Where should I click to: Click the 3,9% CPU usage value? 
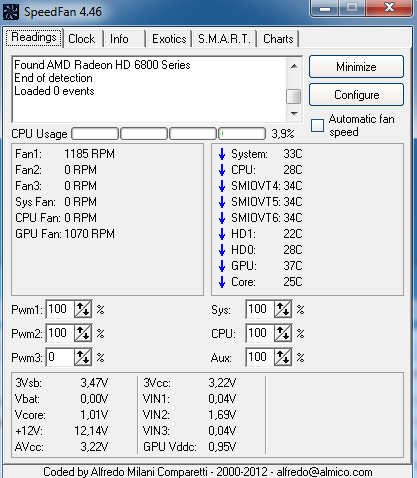pos(283,134)
